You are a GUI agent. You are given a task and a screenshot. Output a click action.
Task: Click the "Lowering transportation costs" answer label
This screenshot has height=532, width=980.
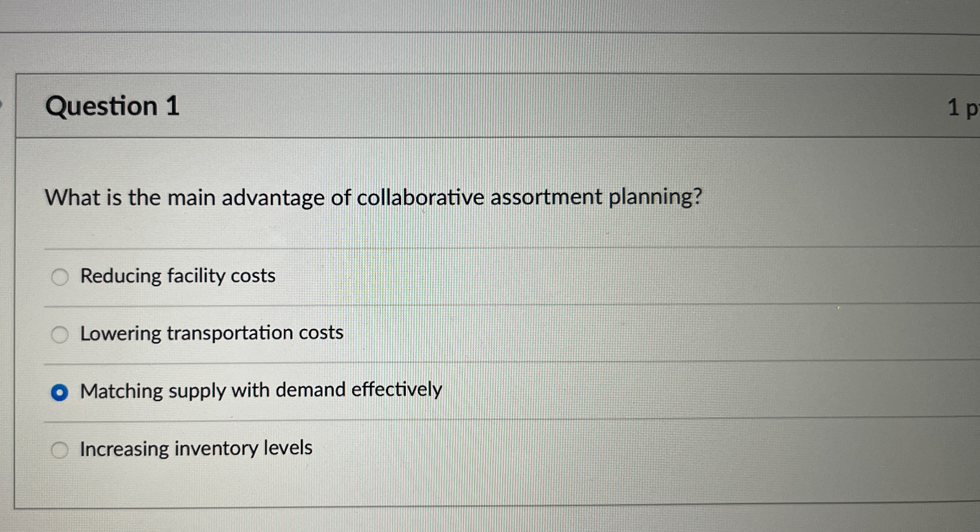coord(212,333)
